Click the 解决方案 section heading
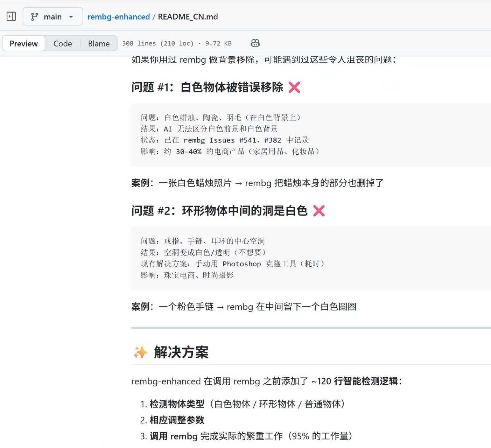491x448 pixels. [x=181, y=352]
